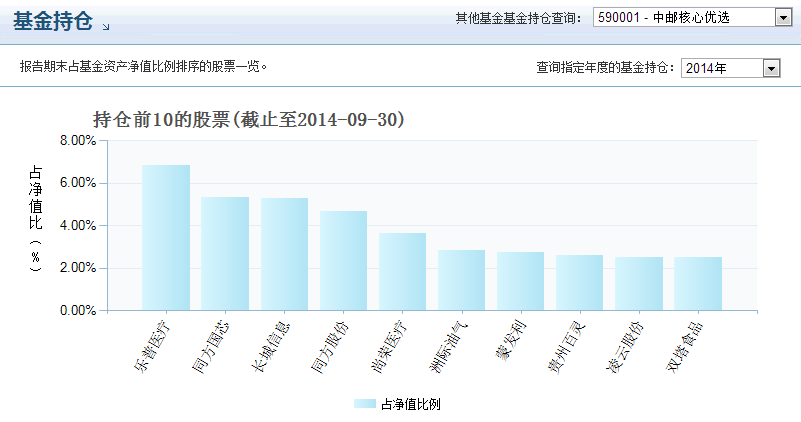Click the fund selector dropdown arrow button
This screenshot has height=422, width=801.
pyautogui.click(x=782, y=17)
